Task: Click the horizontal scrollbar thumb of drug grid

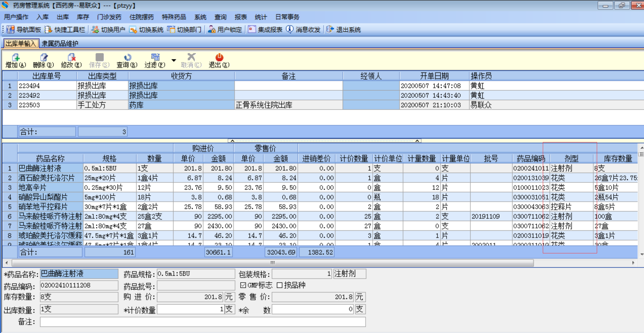Action: [x=273, y=263]
